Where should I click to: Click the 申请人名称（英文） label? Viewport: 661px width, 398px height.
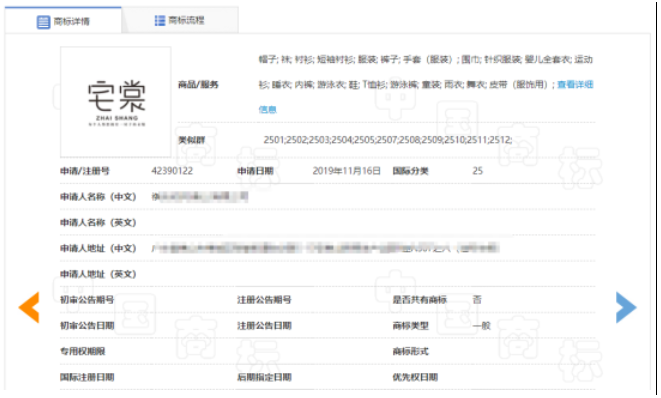pyautogui.click(x=98, y=223)
